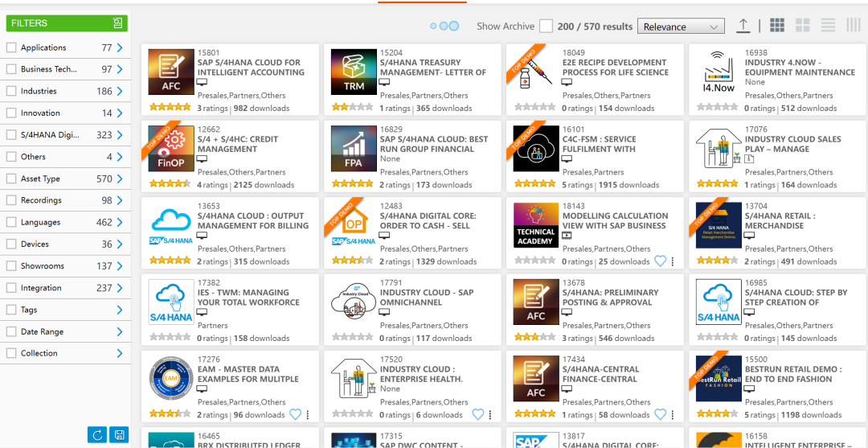Viewport: 868px width, 448px height.
Task: Open S/4HANA Retail: Merchandise title
Action: pos(780,220)
